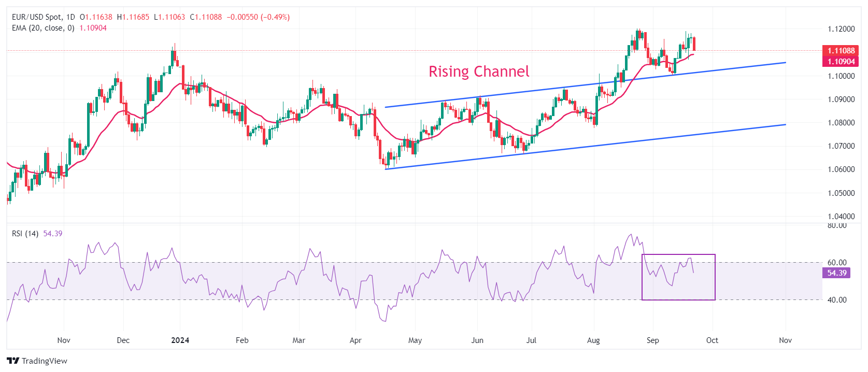Open the EUR/USD Spot symbol title
This screenshot has height=372, width=868.
(x=36, y=17)
